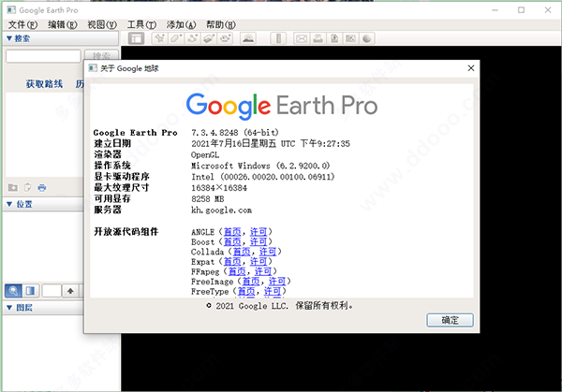Click the Email envelope icon

point(302,38)
